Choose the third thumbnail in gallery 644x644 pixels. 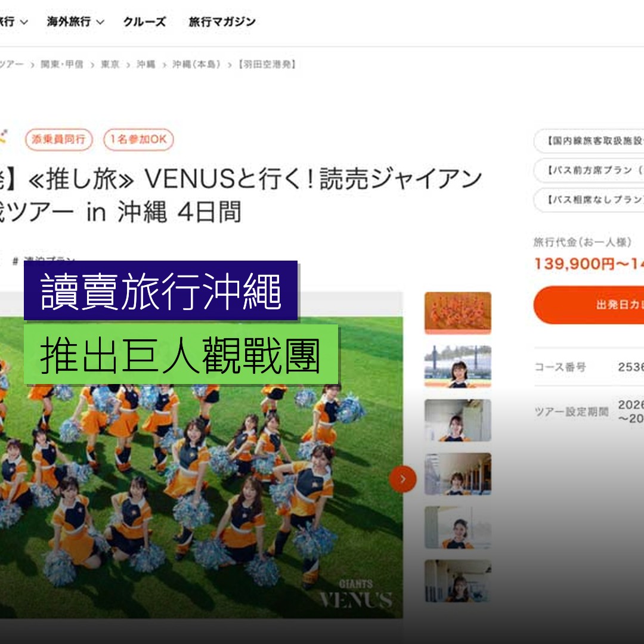pos(457,420)
